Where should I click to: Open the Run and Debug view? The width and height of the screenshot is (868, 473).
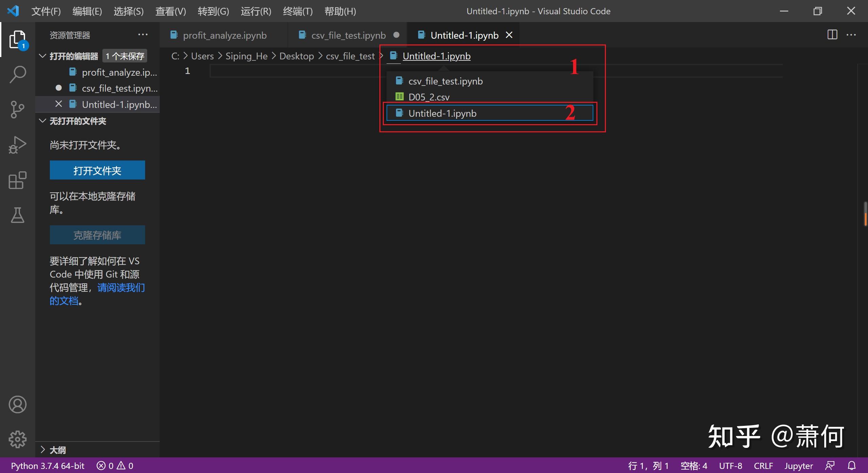click(x=18, y=145)
